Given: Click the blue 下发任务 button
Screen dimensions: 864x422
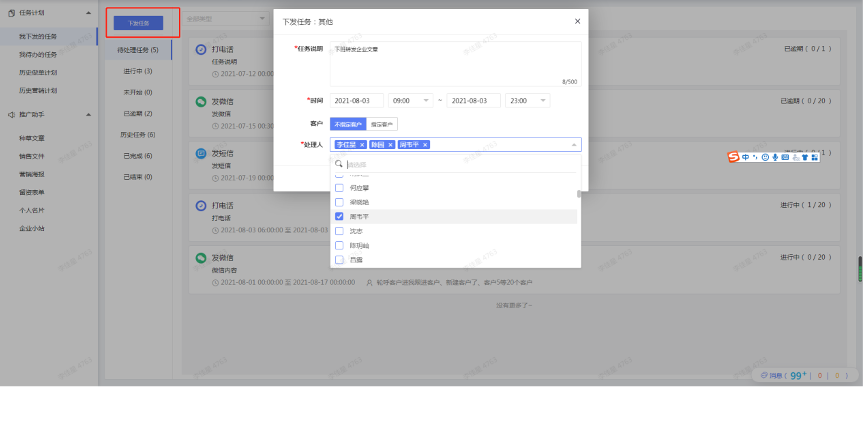Looking at the screenshot, I should click(x=139, y=23).
